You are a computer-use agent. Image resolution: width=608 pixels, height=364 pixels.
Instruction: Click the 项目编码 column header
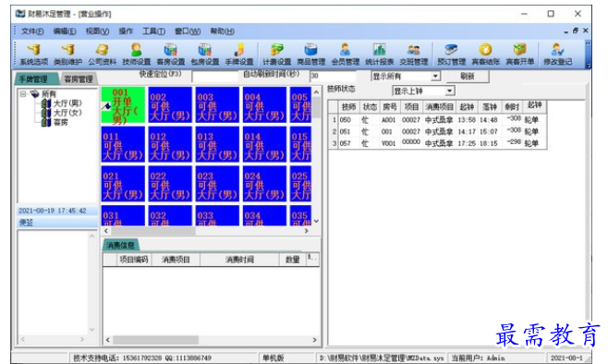134,260
